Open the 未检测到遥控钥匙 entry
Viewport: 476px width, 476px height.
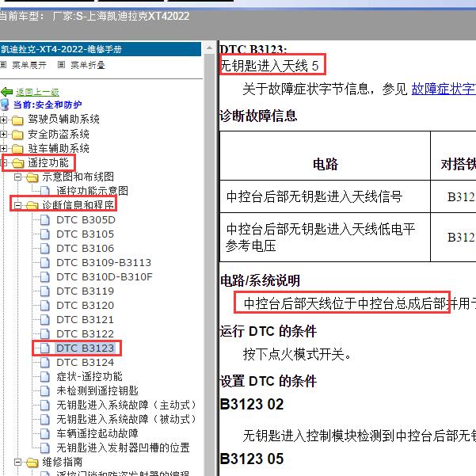coord(97,391)
